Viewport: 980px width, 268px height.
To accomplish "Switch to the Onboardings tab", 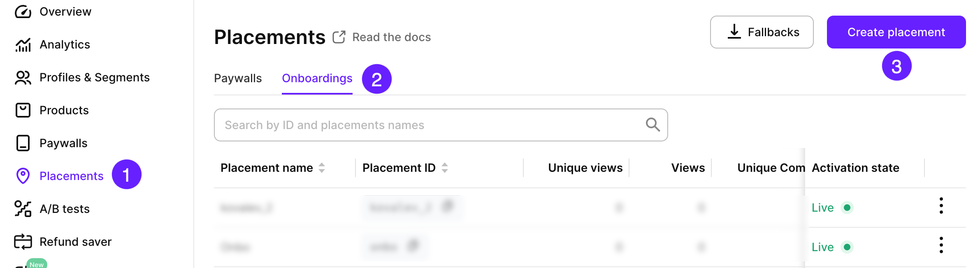I will [x=317, y=78].
